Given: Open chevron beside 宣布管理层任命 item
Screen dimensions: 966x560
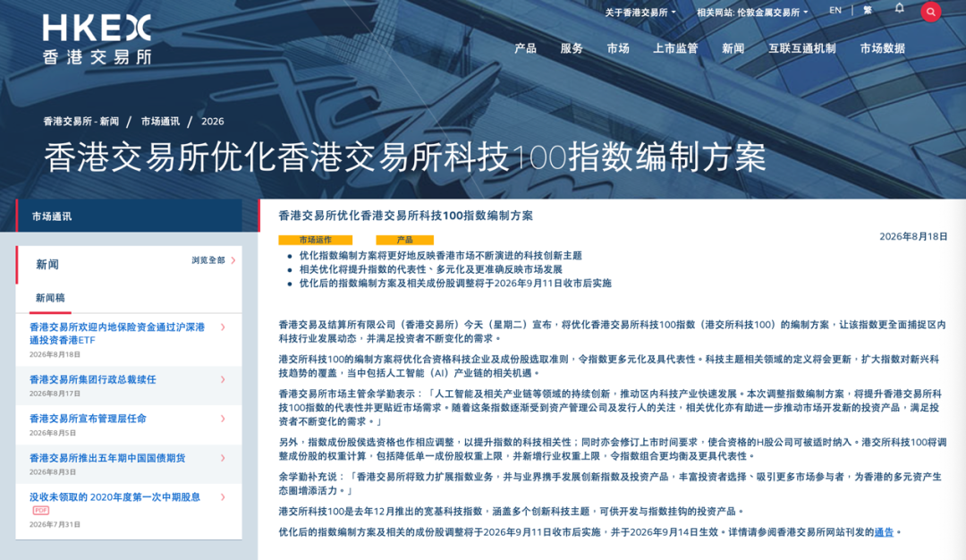Looking at the screenshot, I should [x=223, y=419].
